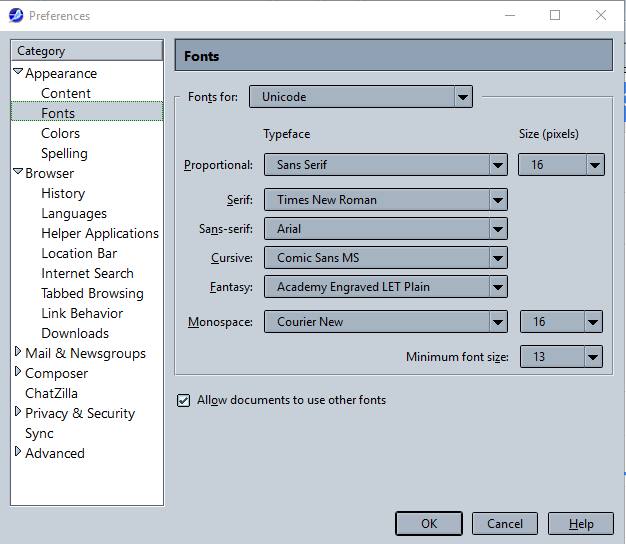Viewport: 626px width, 544px height.
Task: Open the ChatZilla preferences
Action: point(51,393)
